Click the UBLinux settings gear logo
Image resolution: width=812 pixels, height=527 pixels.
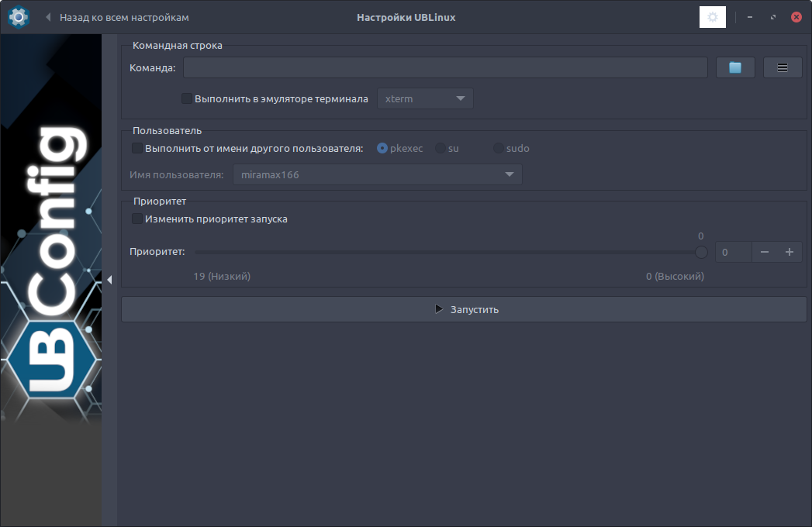pos(18,17)
